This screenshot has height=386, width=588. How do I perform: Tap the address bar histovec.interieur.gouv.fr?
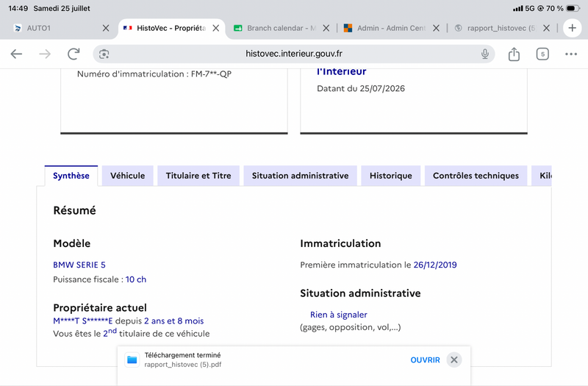(x=293, y=54)
